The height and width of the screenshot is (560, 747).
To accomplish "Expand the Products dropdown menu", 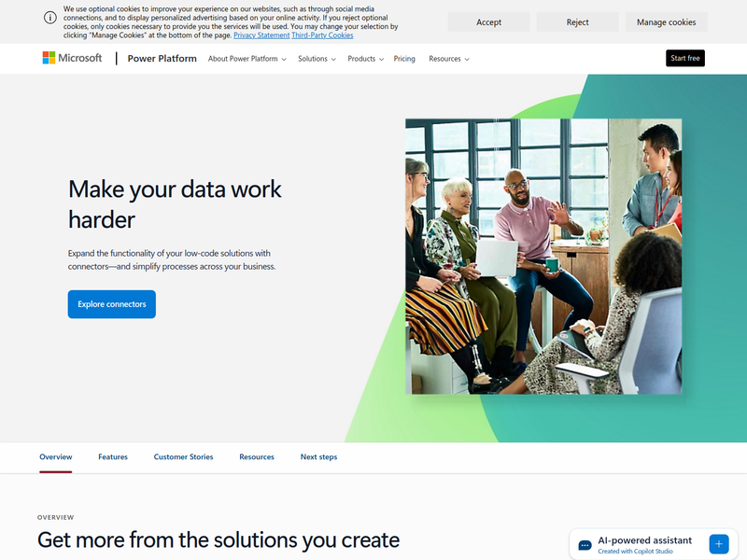I will (x=365, y=59).
